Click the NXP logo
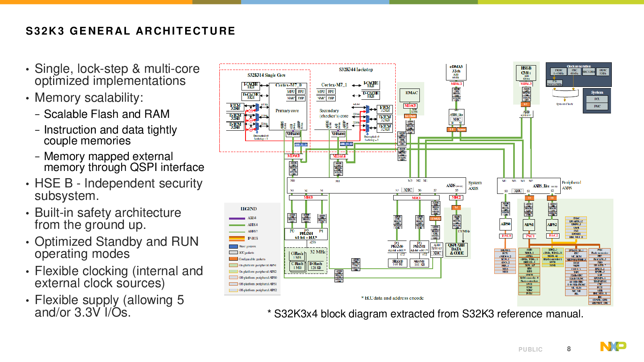The width and height of the screenshot is (644, 362). pos(613,346)
